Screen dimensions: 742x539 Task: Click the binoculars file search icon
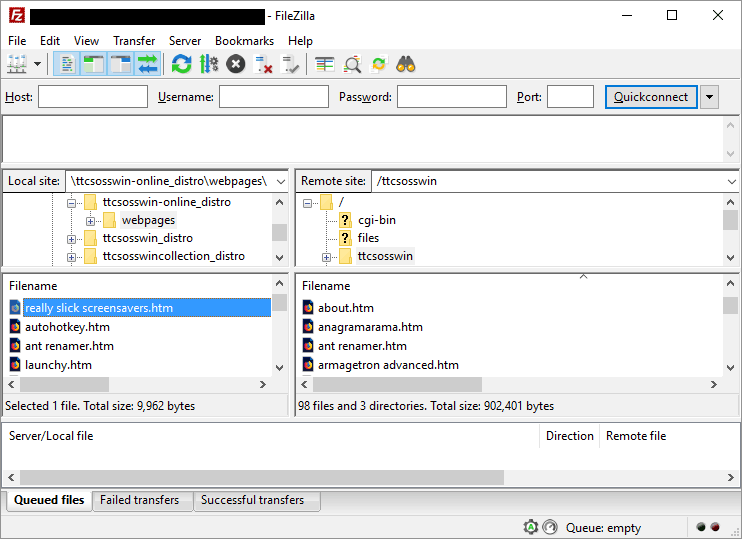tap(406, 65)
